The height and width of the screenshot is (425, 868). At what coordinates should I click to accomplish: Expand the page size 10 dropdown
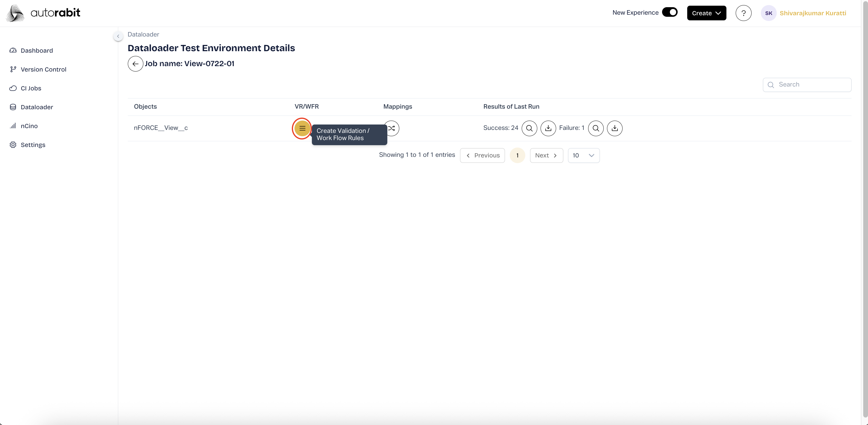coord(583,155)
